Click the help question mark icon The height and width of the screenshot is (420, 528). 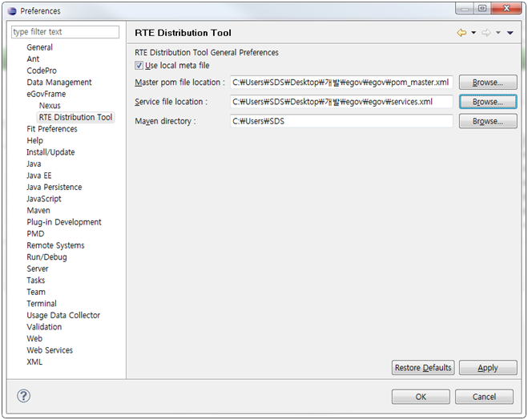click(24, 396)
